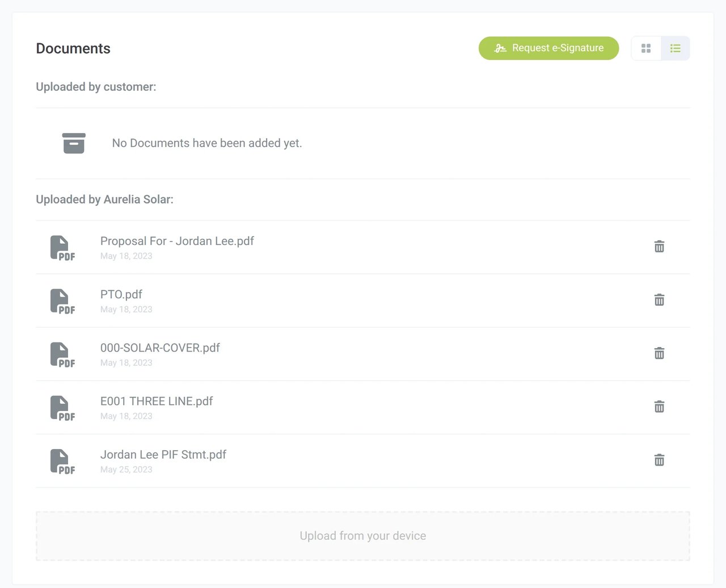Switch to list view layout
726x588 pixels.
(x=675, y=48)
